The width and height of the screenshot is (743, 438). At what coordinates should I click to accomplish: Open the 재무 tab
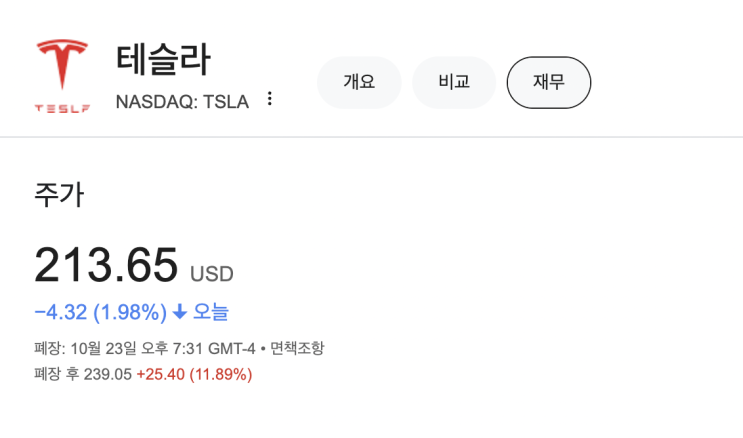[549, 82]
